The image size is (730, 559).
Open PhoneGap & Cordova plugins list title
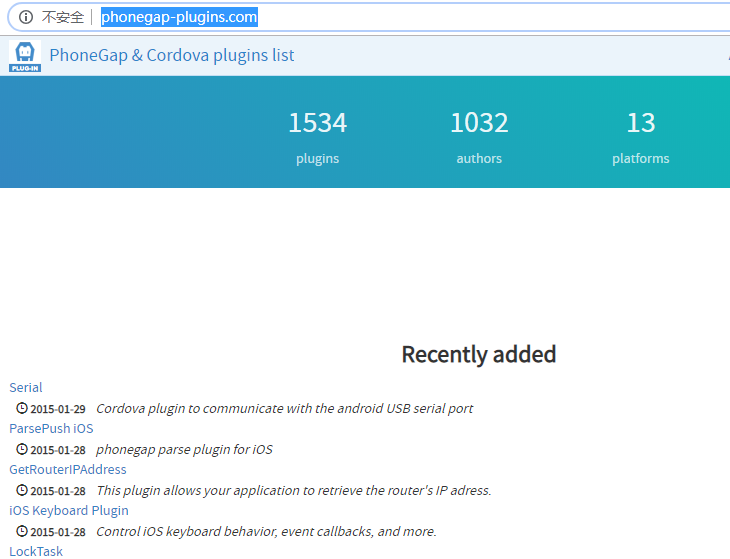172,55
